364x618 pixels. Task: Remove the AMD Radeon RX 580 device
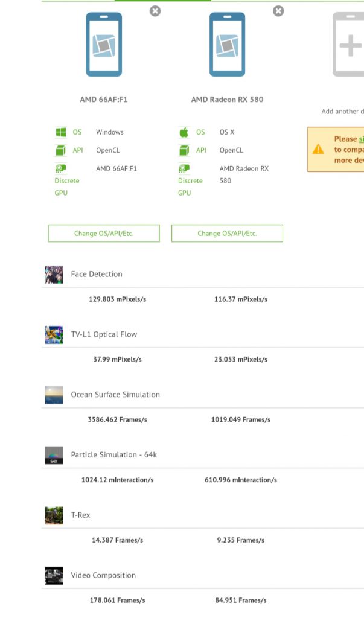pyautogui.click(x=278, y=11)
